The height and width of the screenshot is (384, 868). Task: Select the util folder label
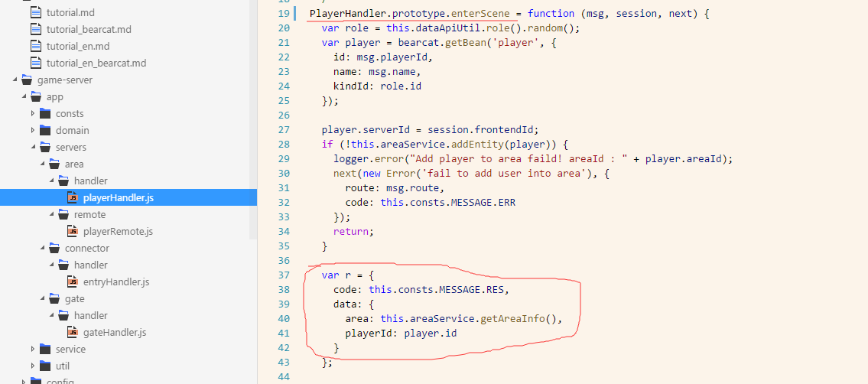(63, 366)
